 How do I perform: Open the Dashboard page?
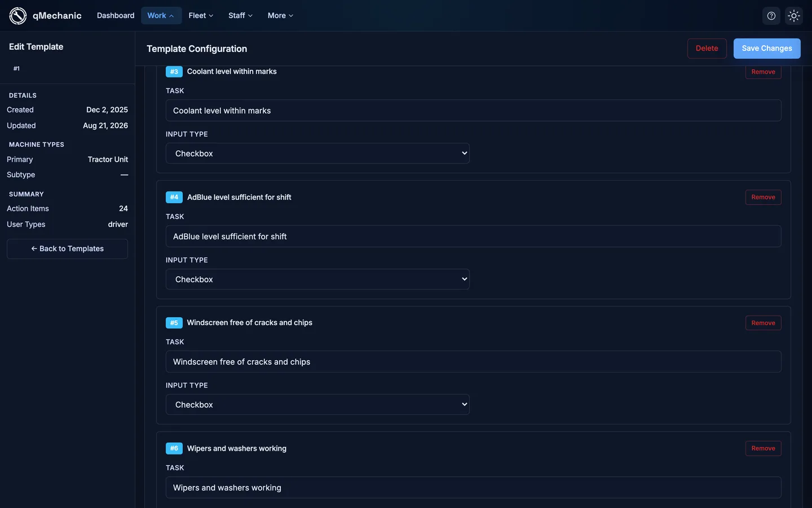[116, 16]
